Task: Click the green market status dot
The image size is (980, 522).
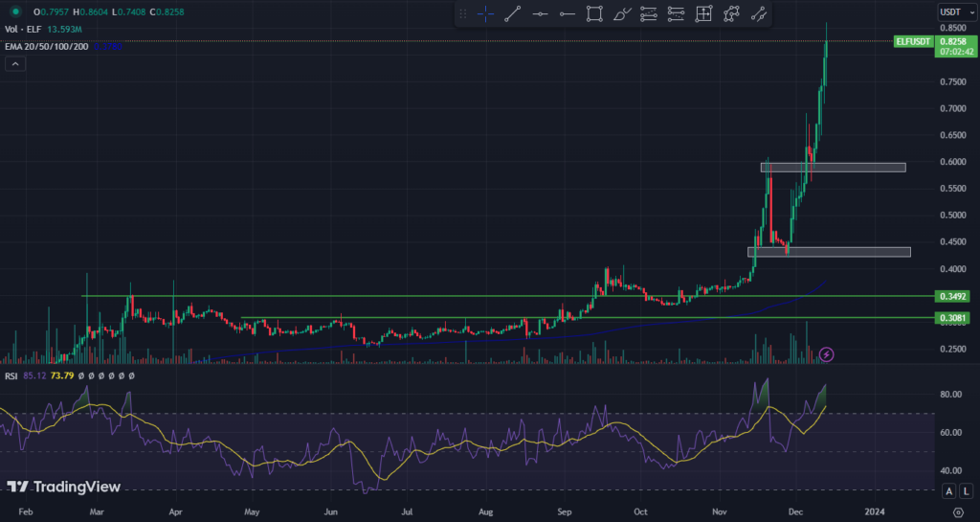Action: tap(15, 11)
